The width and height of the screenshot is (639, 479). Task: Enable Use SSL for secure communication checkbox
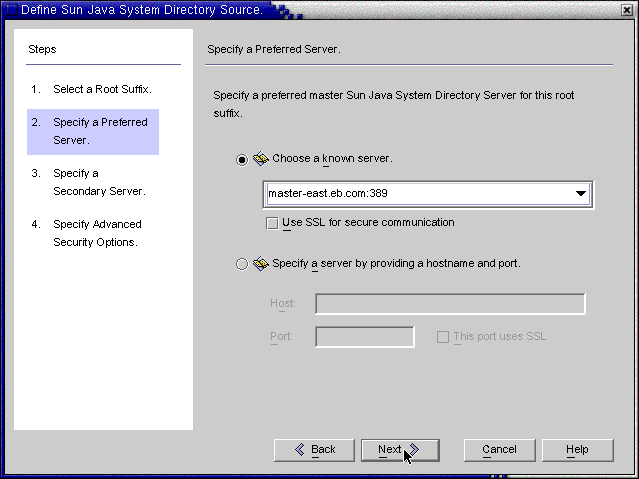[x=272, y=223]
